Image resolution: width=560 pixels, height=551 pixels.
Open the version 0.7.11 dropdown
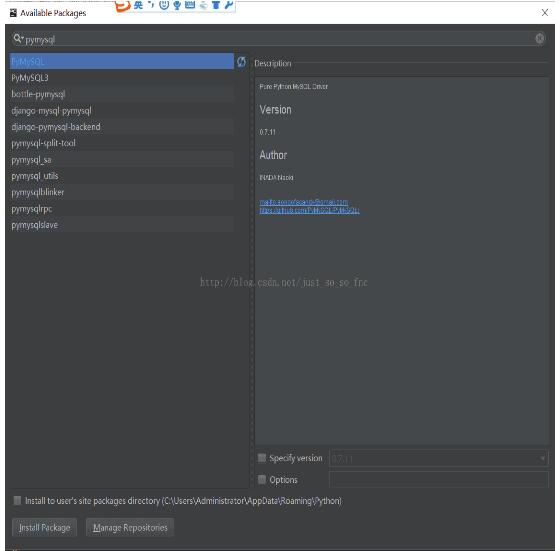[x=439, y=458]
